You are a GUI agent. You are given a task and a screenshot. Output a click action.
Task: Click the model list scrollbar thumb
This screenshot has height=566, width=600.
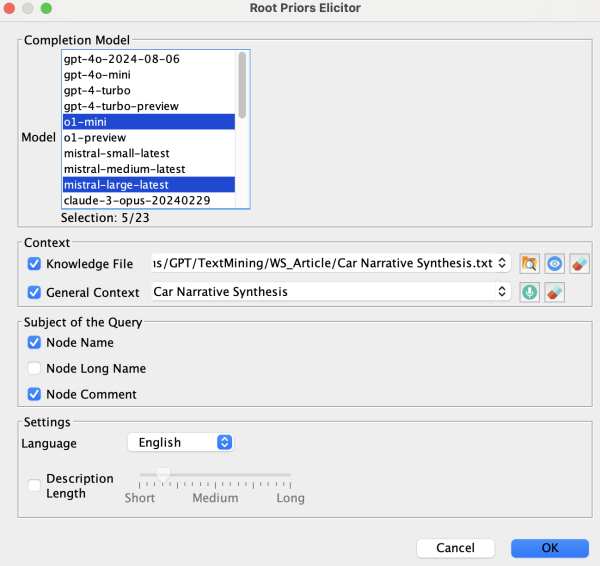(242, 85)
